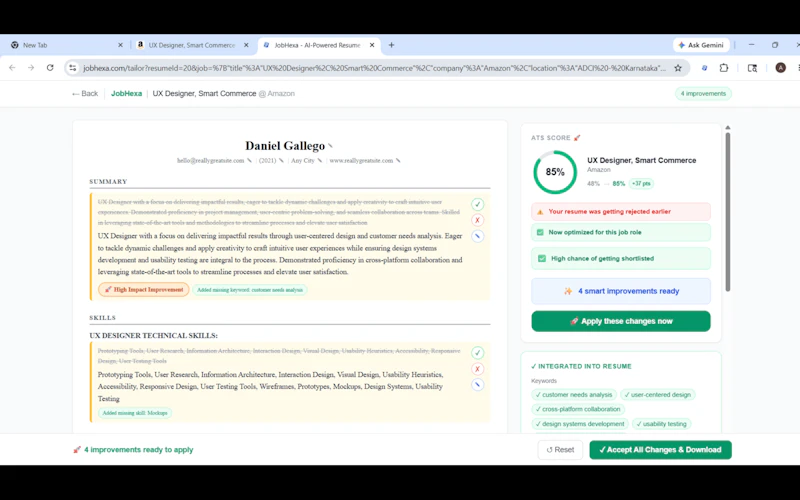Click the address bar URL field
Screen dimensions: 800x500
(x=374, y=68)
